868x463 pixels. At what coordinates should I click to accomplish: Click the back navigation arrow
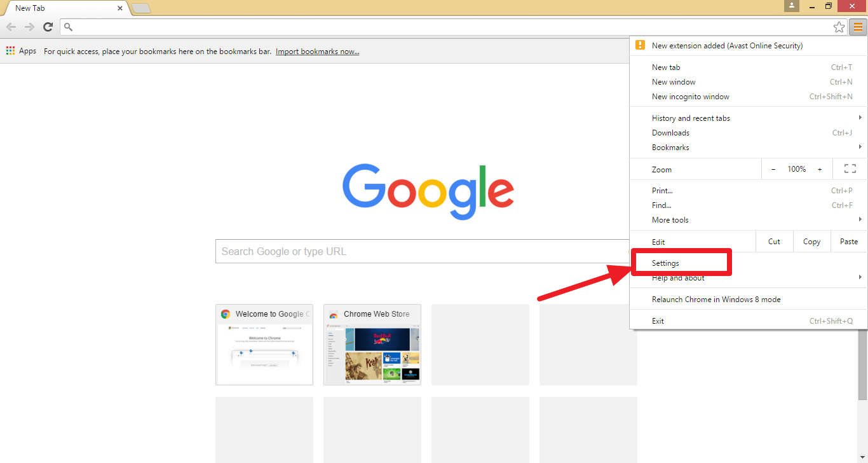pos(11,27)
